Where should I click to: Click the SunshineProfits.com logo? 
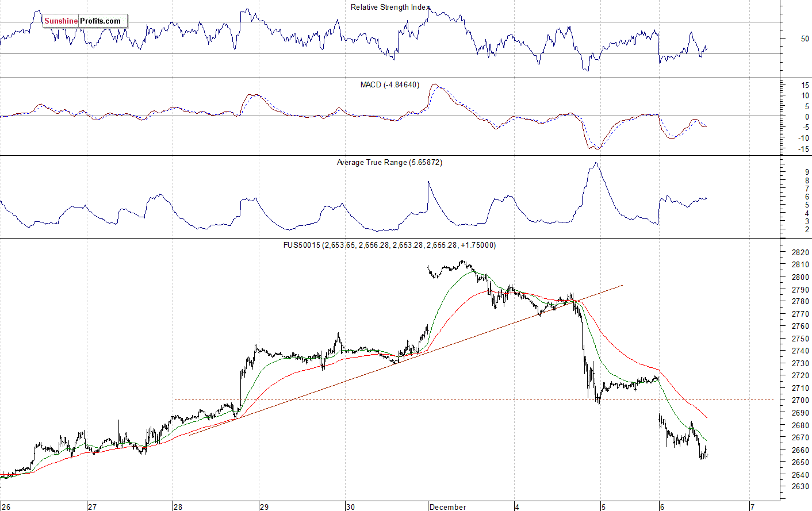click(x=85, y=21)
